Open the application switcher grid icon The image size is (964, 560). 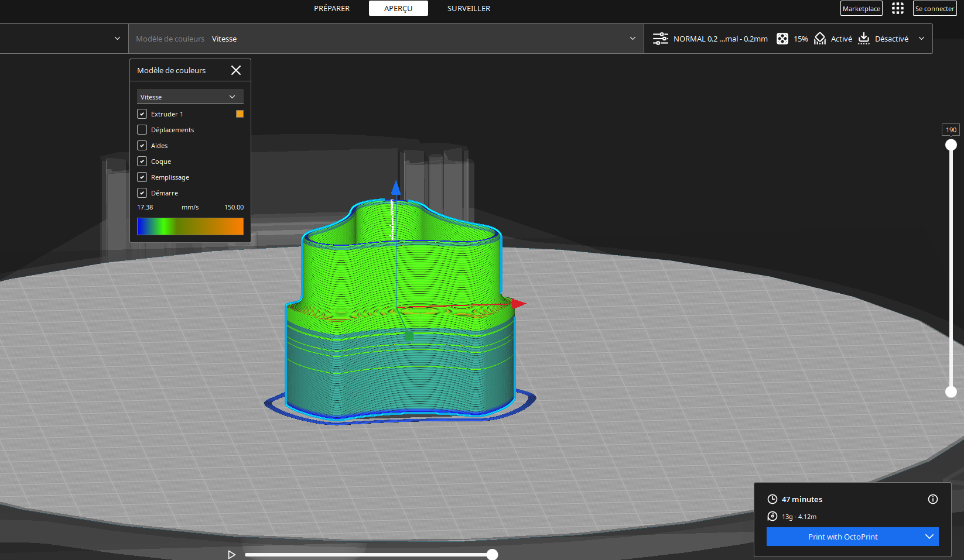pyautogui.click(x=897, y=8)
